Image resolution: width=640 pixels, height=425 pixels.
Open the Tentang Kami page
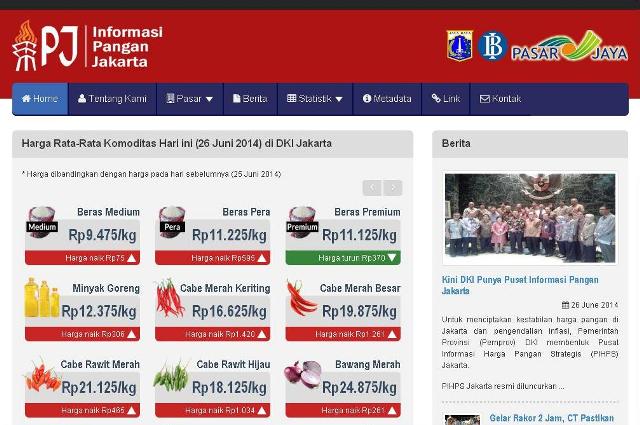click(x=112, y=99)
